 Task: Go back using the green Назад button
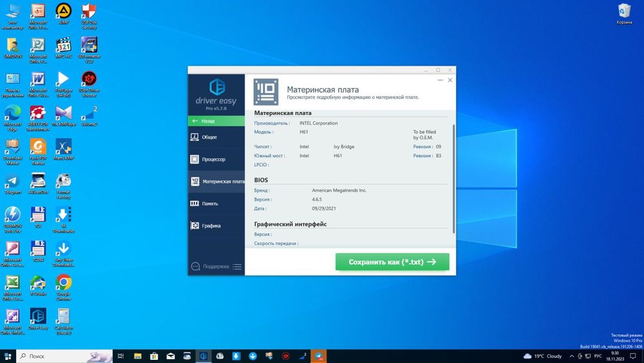(216, 121)
